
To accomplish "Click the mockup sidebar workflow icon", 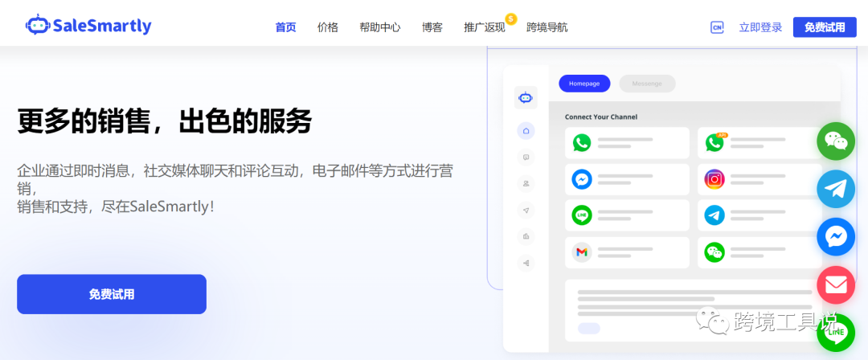I will click(526, 263).
